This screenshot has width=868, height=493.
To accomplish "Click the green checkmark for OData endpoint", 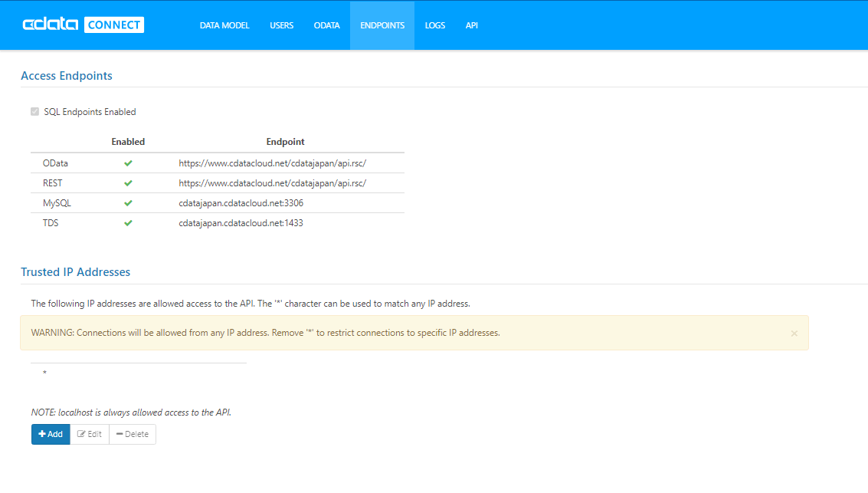I will (x=128, y=163).
